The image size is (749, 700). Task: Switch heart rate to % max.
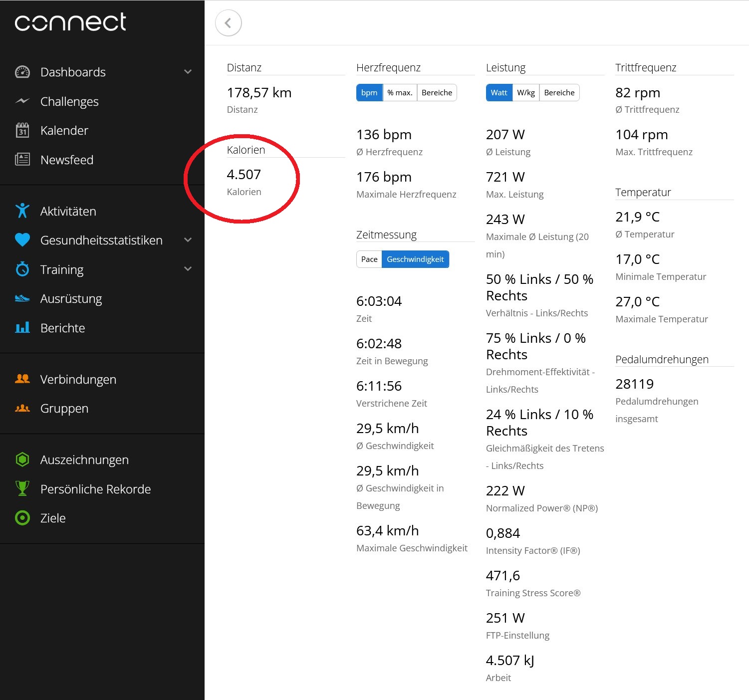coord(400,93)
